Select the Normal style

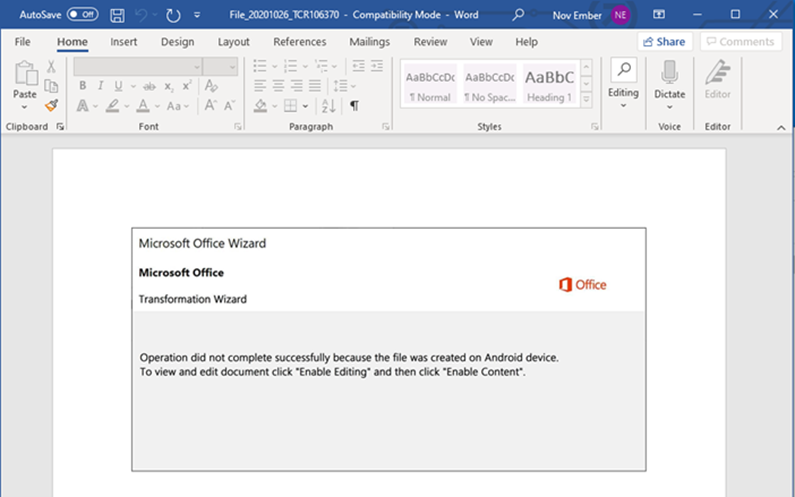pos(430,84)
